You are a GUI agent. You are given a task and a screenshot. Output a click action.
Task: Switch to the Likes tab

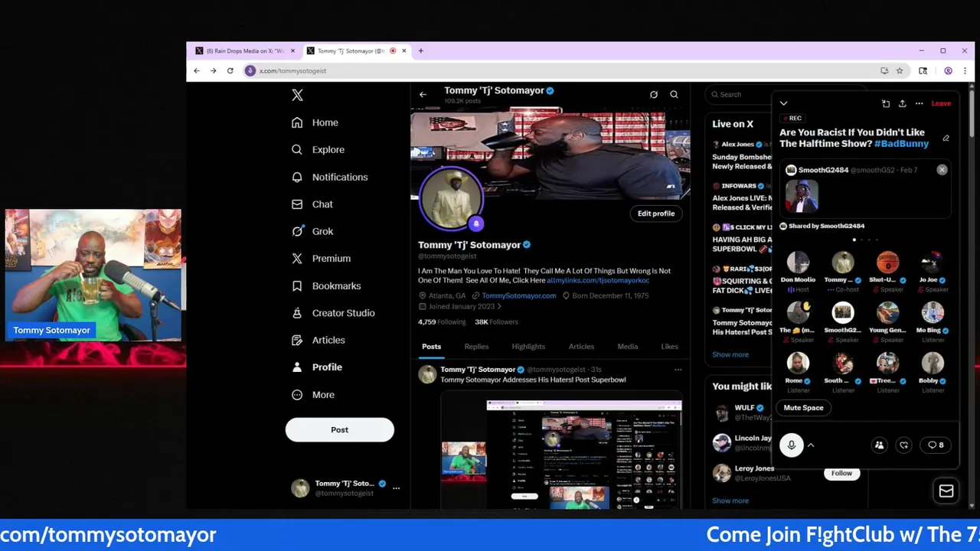(669, 347)
